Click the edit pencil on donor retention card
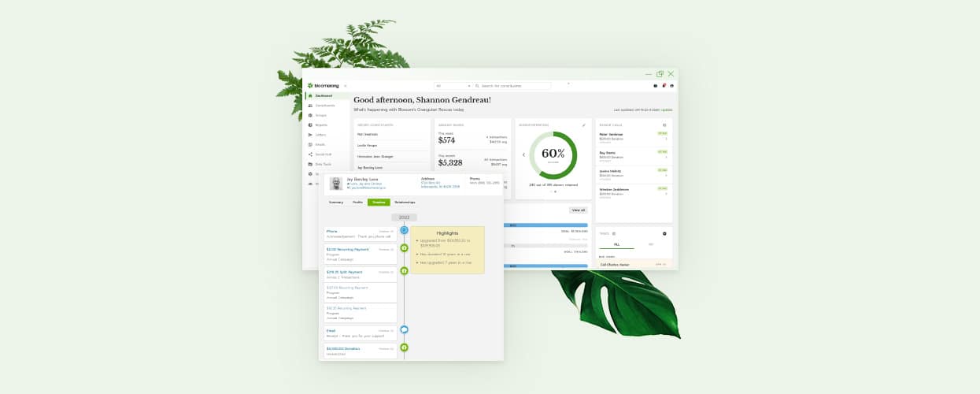 (x=583, y=125)
